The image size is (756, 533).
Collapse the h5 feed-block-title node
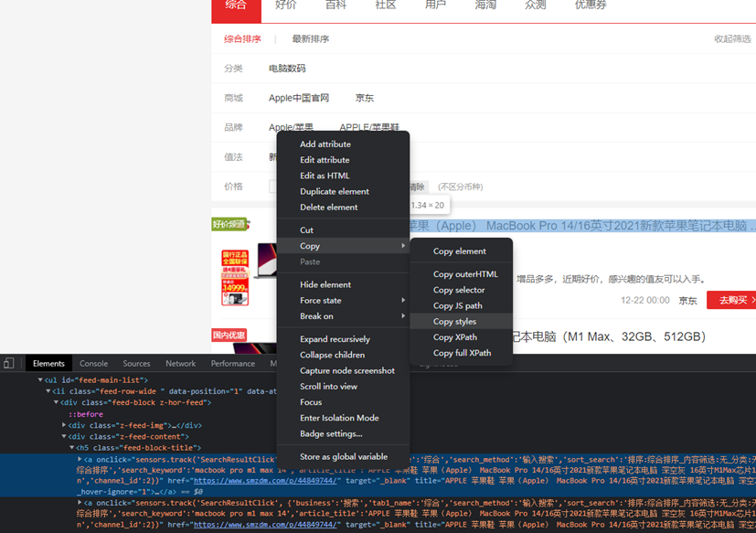tap(72, 448)
